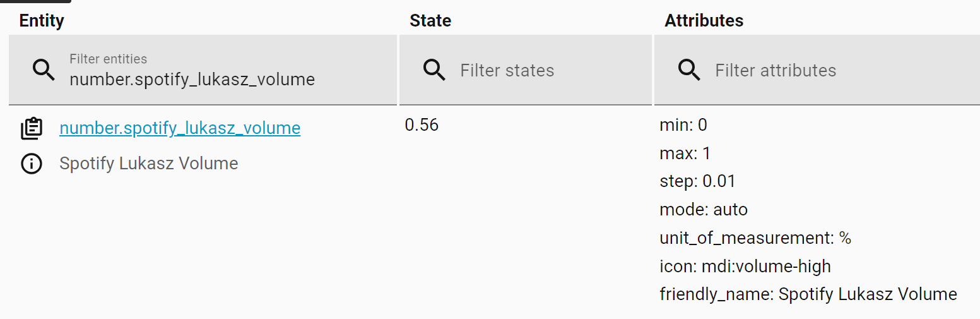Click the state value 0.56
This screenshot has height=319, width=980.
[x=422, y=125]
